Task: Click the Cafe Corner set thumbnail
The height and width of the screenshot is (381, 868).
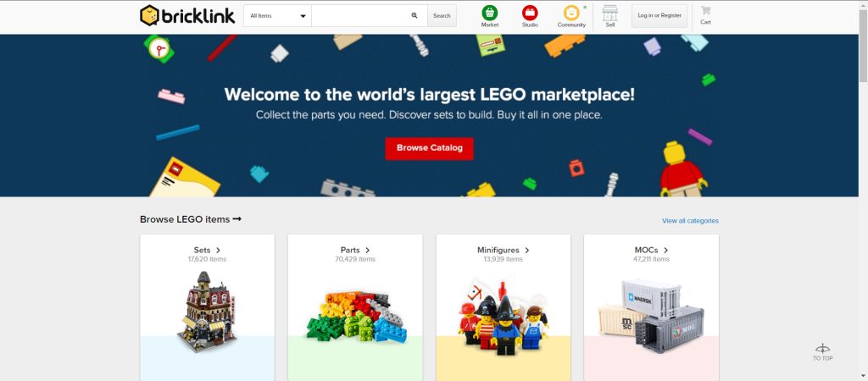Action: [x=207, y=312]
